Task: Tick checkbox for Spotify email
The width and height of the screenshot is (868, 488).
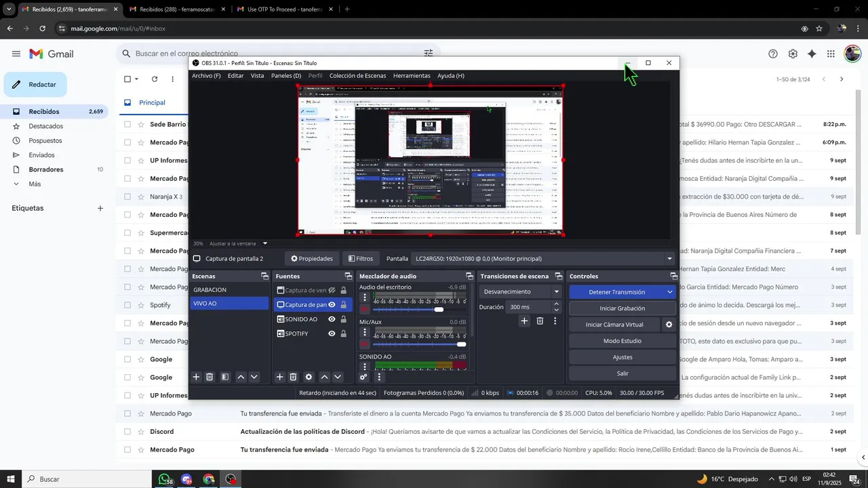Action: 127,305
